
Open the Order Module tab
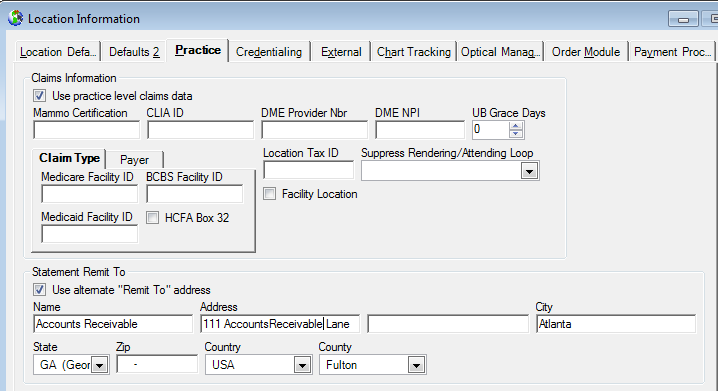586,52
